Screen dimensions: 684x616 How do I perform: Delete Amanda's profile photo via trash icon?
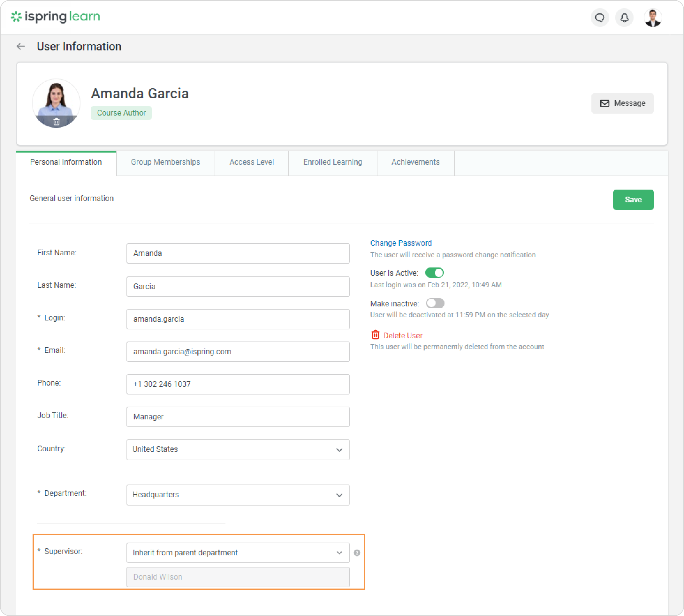57,122
